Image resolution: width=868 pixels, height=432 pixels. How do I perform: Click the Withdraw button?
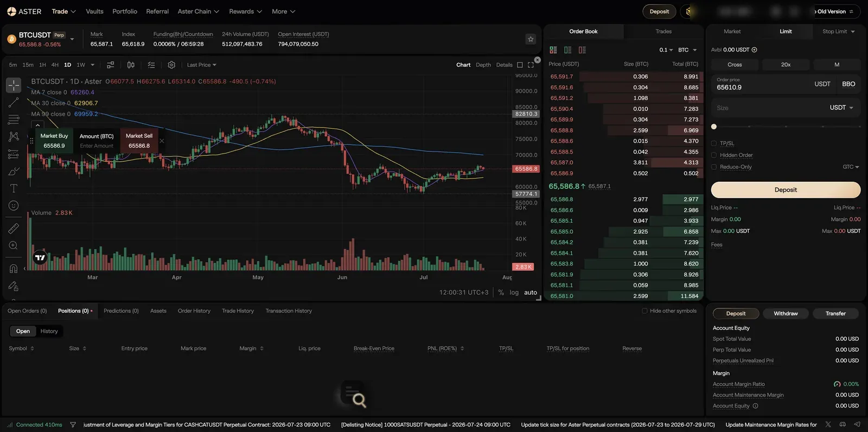click(786, 314)
